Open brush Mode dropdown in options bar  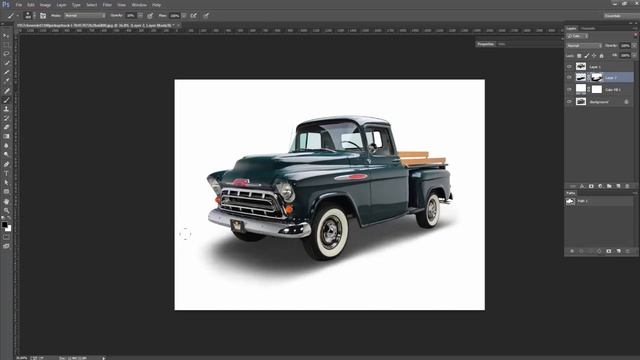click(x=84, y=16)
